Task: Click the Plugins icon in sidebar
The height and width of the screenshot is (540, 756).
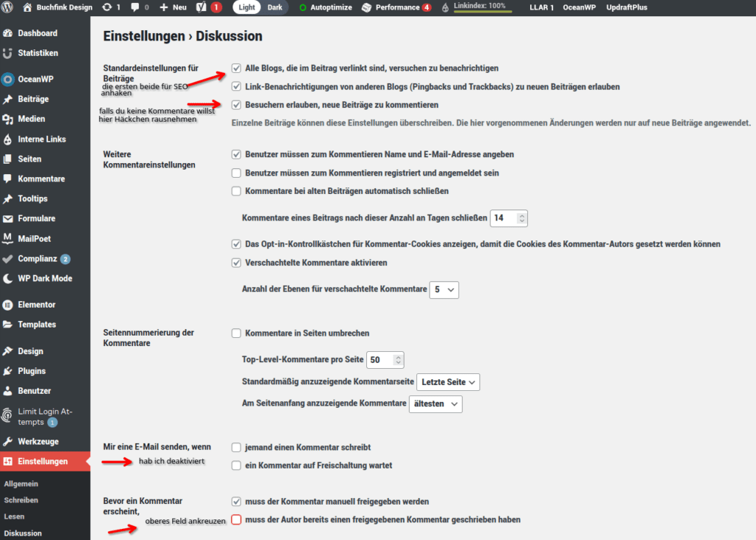Action: (8, 371)
